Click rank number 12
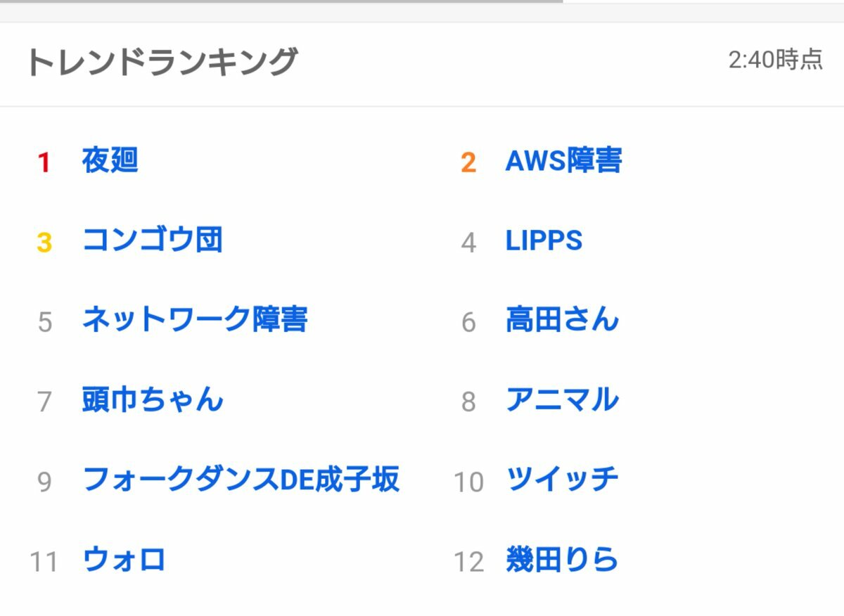 468,563
